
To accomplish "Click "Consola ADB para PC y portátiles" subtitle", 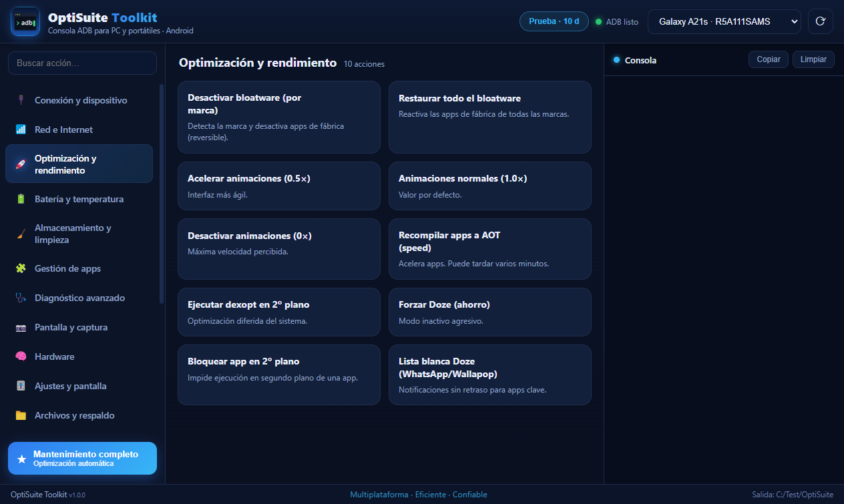I will [x=121, y=31].
